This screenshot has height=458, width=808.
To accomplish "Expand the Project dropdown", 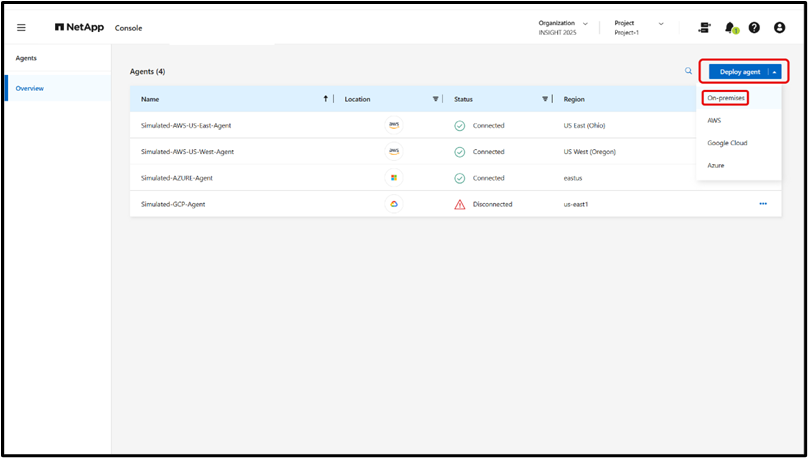I will pyautogui.click(x=661, y=24).
